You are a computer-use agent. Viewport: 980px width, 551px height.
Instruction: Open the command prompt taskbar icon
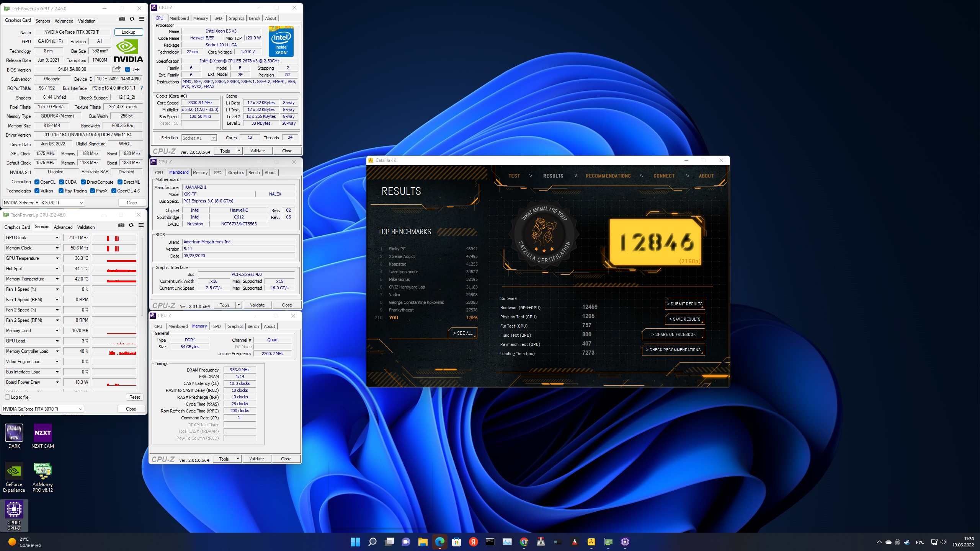coord(490,542)
